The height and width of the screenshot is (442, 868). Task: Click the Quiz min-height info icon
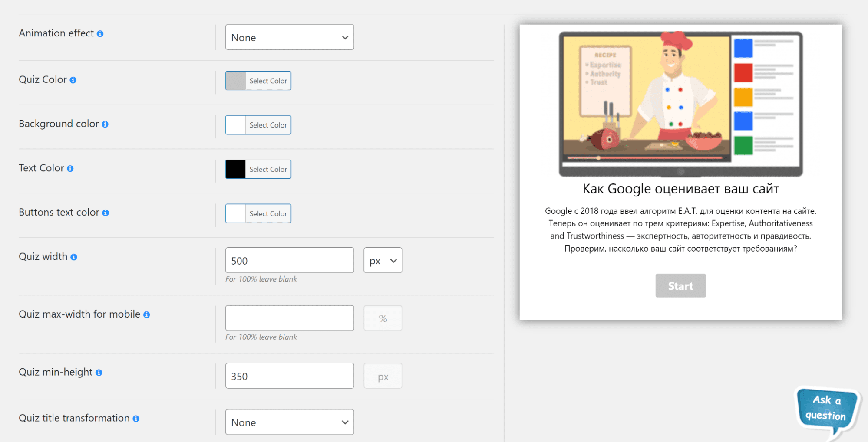pyautogui.click(x=99, y=373)
